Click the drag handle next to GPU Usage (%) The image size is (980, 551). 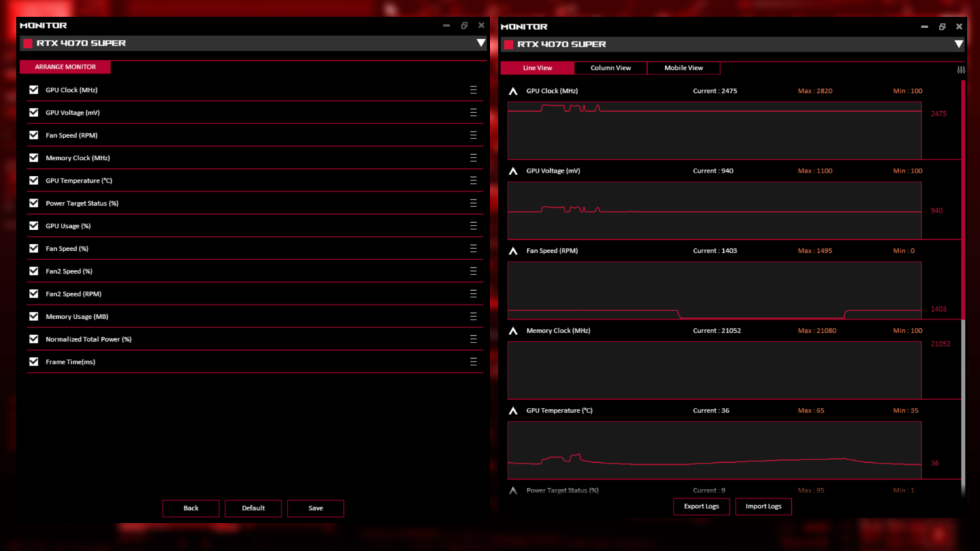coord(473,226)
